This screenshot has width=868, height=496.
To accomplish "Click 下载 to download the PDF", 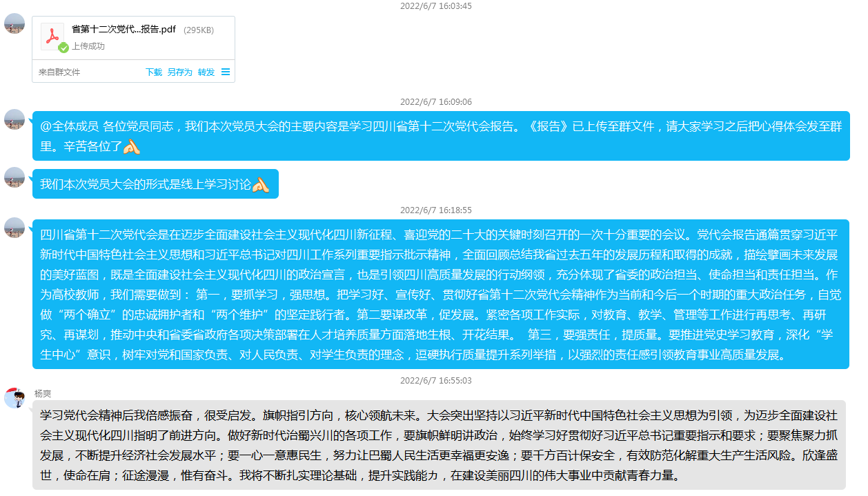I will click(154, 72).
